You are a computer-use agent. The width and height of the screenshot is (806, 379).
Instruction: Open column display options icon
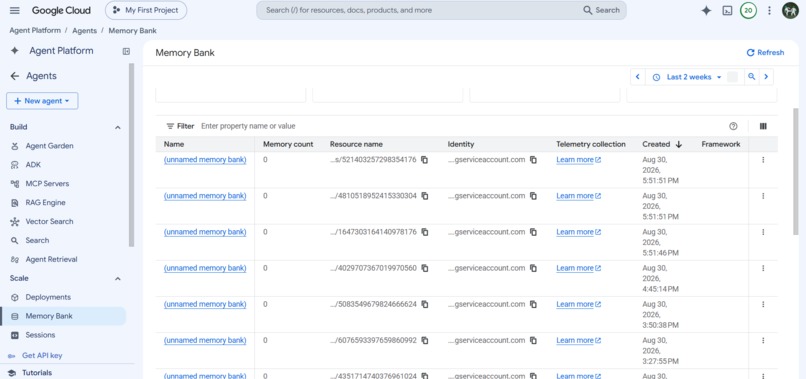(763, 126)
